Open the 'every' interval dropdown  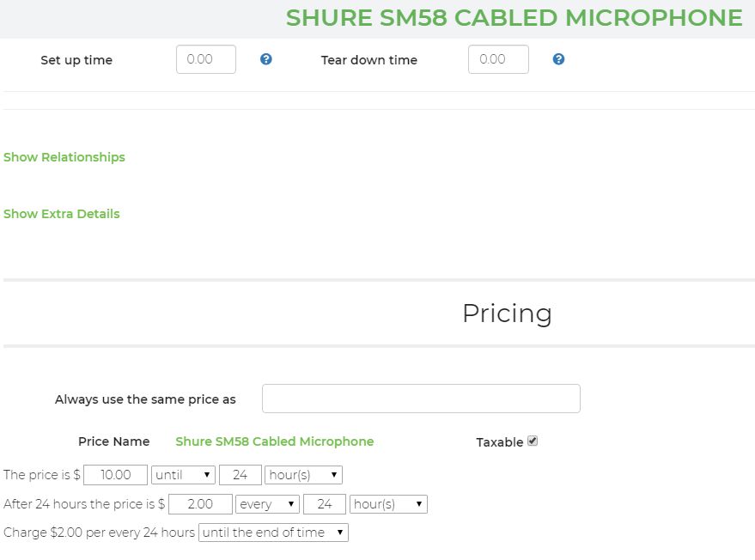267,504
